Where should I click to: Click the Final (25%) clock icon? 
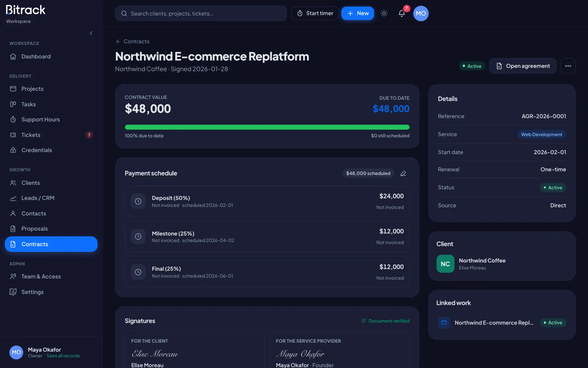pos(138,272)
